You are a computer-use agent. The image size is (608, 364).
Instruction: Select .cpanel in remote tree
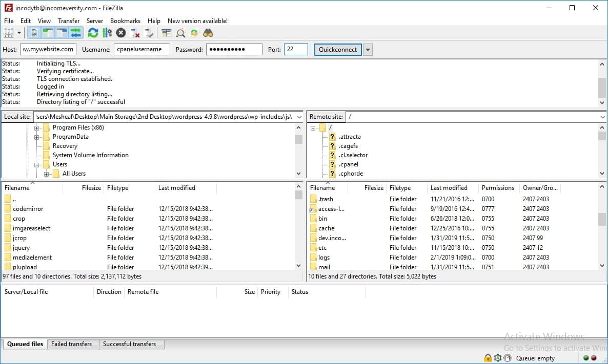click(x=348, y=164)
